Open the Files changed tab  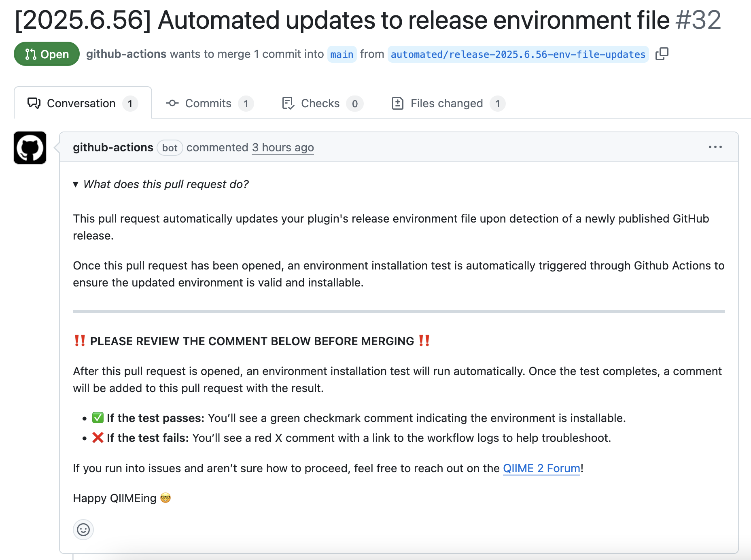pos(448,103)
